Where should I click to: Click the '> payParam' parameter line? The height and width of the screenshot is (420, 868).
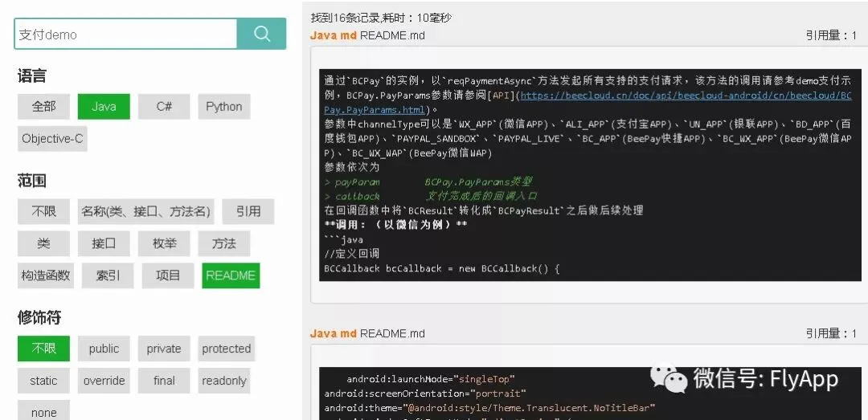click(429, 181)
